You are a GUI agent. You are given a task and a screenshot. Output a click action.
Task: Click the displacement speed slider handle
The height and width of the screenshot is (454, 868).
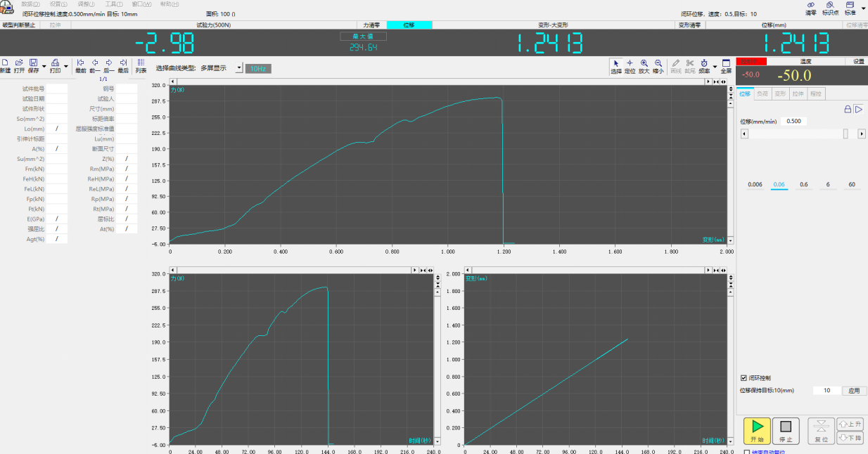(x=845, y=134)
